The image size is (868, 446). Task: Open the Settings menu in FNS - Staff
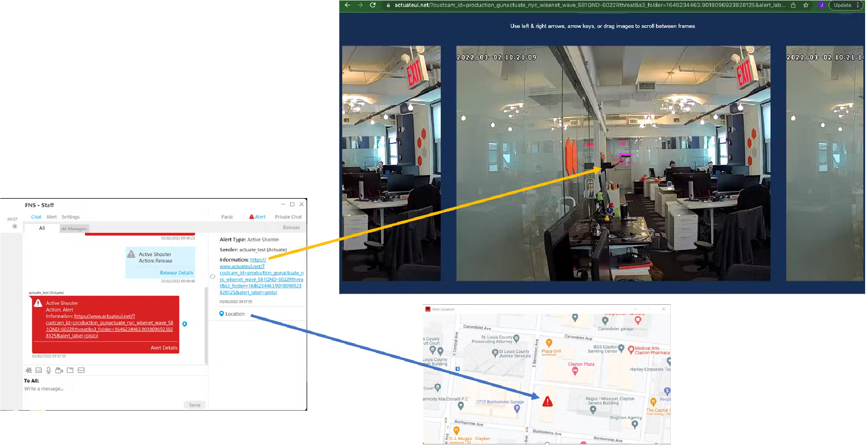(70, 217)
